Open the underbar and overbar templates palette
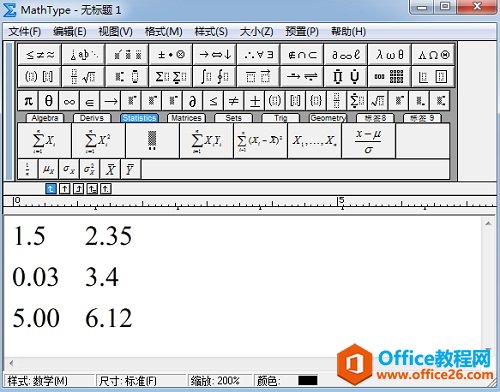This screenshot has width=500, height=392. pos(259,77)
